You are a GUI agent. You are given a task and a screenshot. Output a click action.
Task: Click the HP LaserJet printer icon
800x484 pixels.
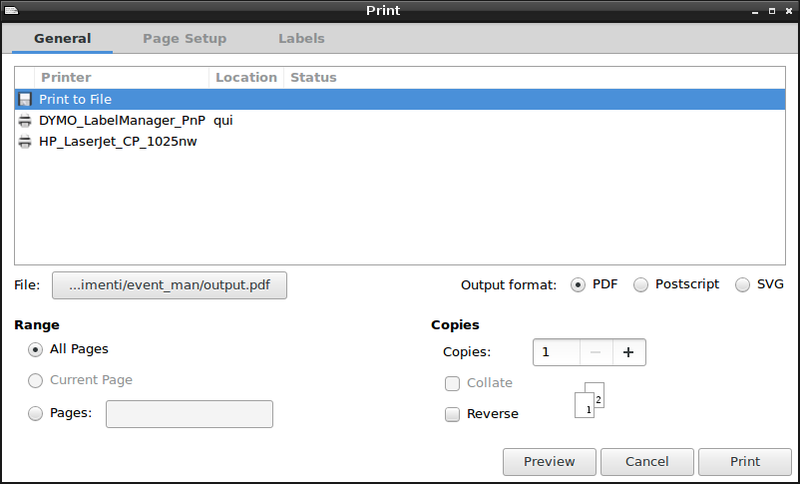[25, 142]
